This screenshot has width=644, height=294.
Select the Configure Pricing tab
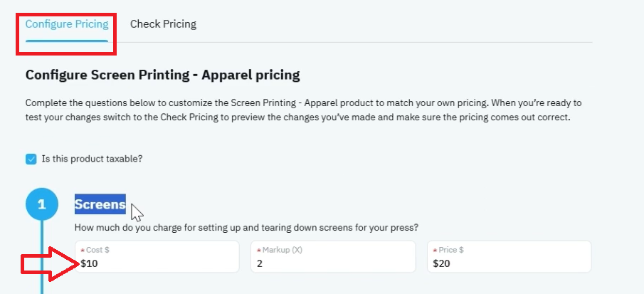coord(67,24)
